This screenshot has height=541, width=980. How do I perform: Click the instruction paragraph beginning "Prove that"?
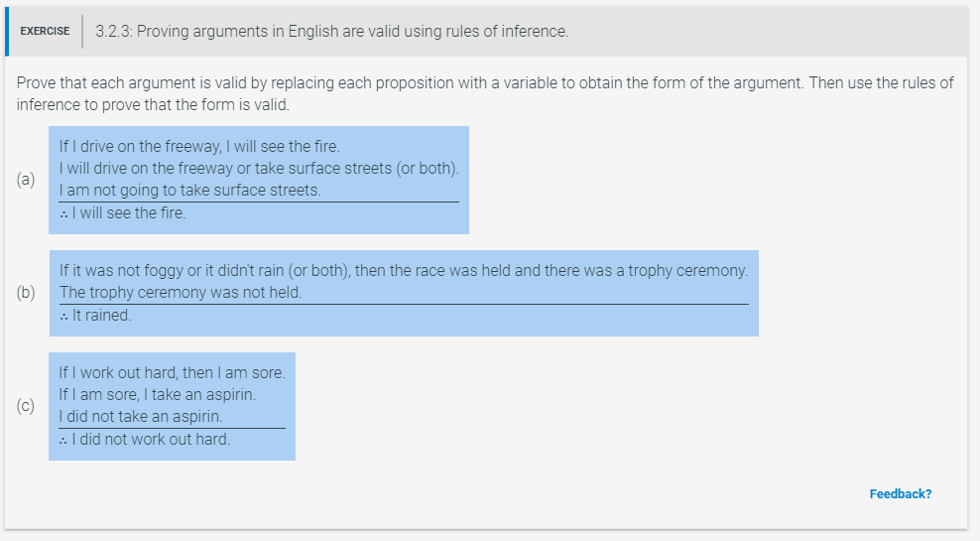click(485, 94)
